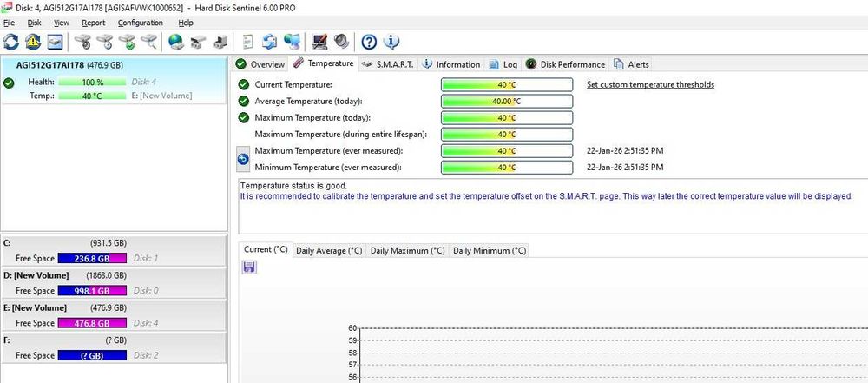Select the Daily Maximum (°C) chart tab

pyautogui.click(x=407, y=250)
